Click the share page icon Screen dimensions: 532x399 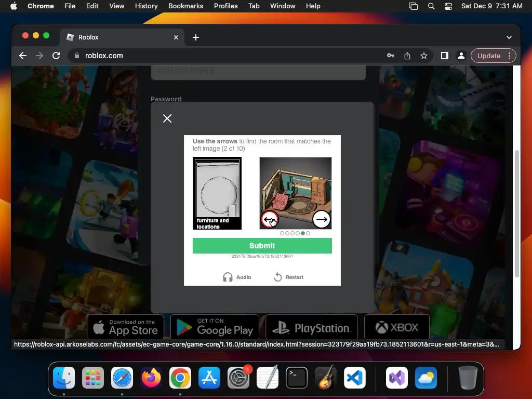407,56
